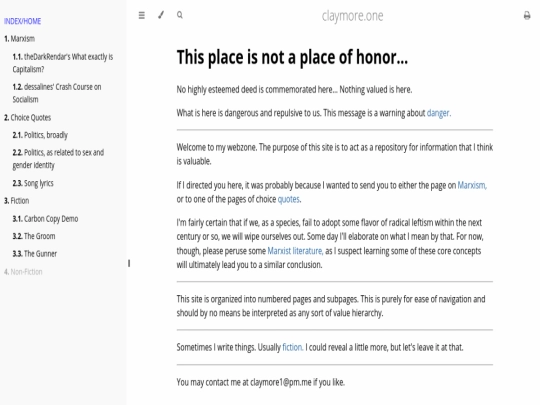The image size is (540, 405).
Task: Toggle the sidebar with hamburger icon
Action: click(x=142, y=15)
